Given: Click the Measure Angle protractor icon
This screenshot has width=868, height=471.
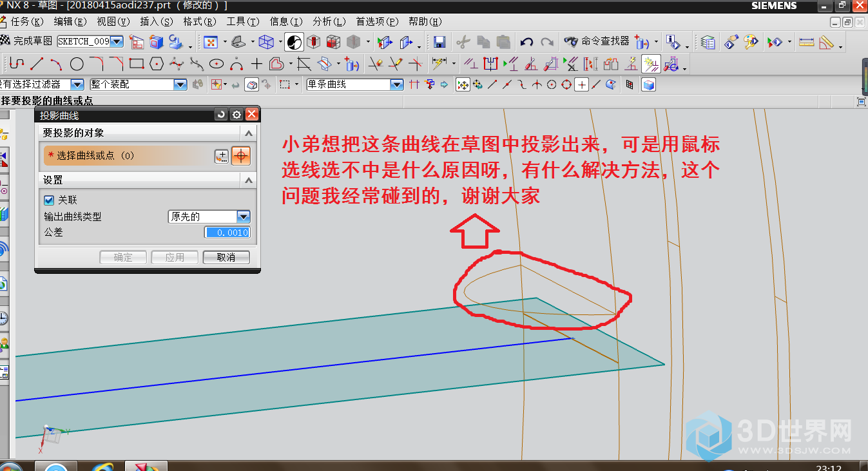Looking at the screenshot, I should click(827, 42).
